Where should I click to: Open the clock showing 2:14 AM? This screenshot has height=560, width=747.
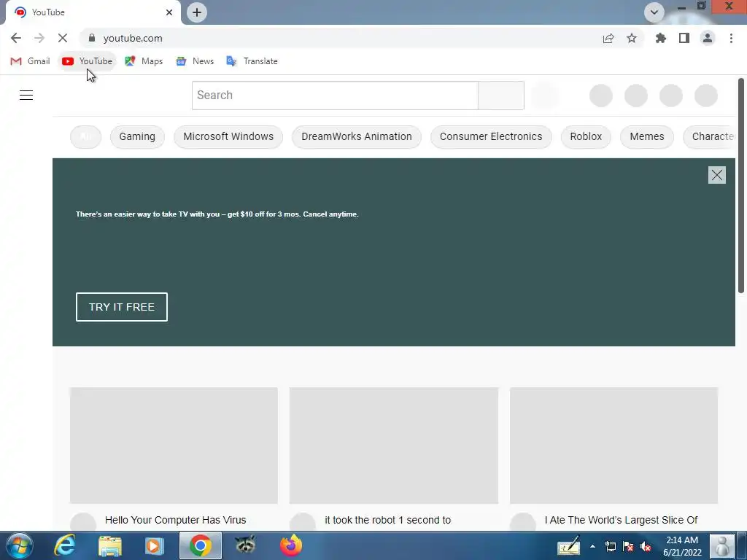point(682,546)
